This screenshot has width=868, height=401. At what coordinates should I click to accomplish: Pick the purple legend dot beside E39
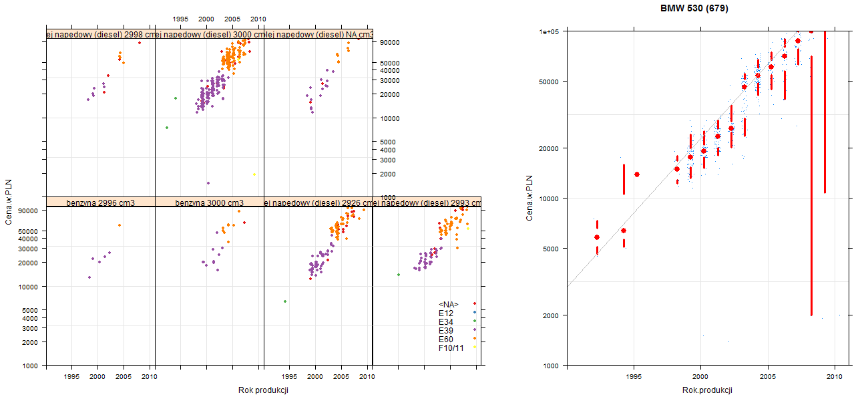(474, 330)
